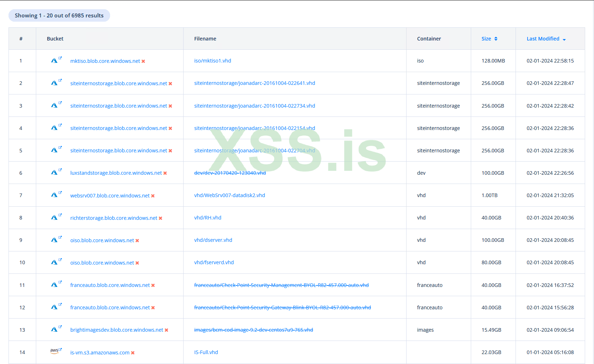Click the Azure icon in row 9

point(54,240)
